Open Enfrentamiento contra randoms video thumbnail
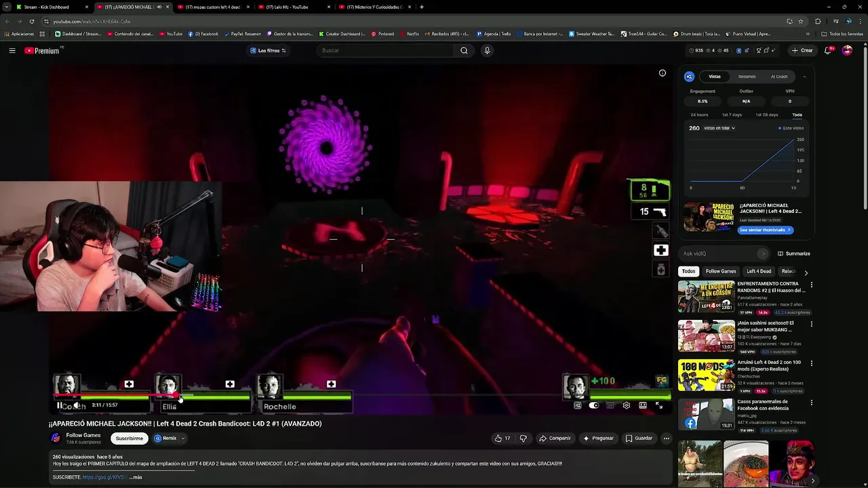 point(706,296)
